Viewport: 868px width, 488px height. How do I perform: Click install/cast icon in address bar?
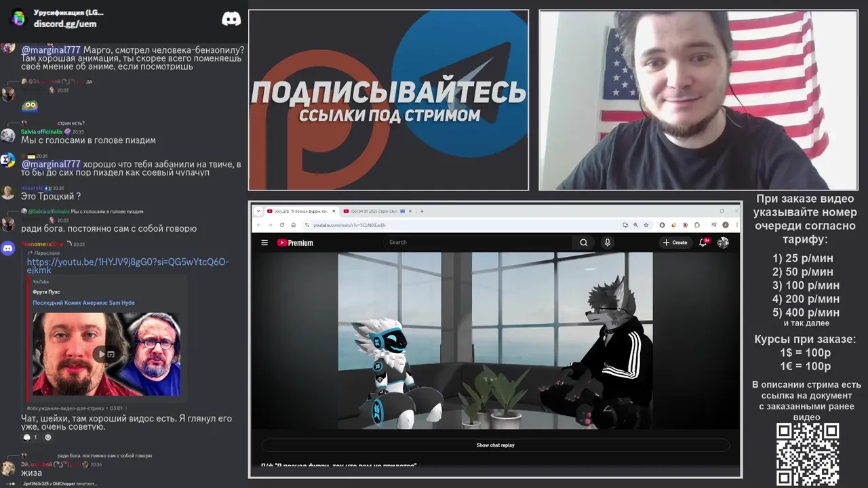[x=625, y=225]
